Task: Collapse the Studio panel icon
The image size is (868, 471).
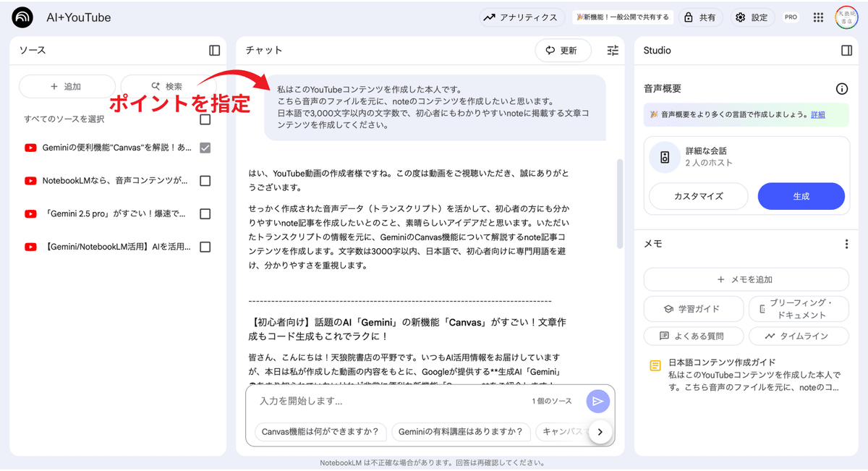Action: coord(846,51)
